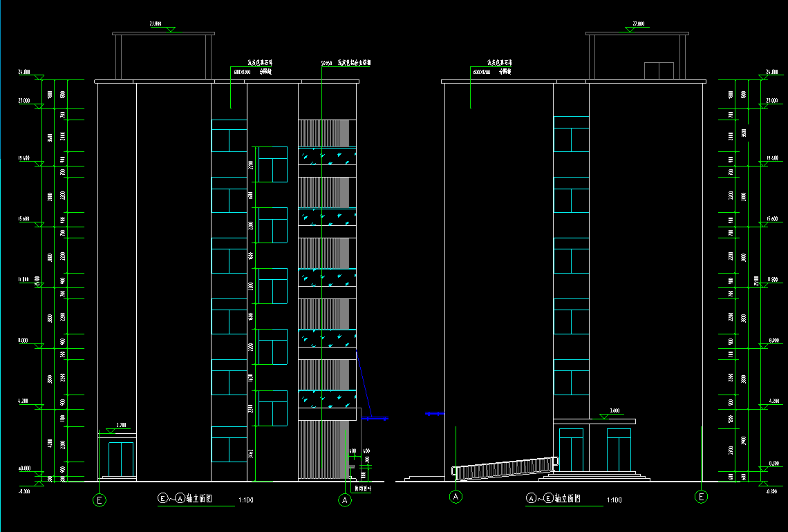Select the 1:100 scale text of left drawing
The width and height of the screenshot is (788, 532).
point(245,500)
